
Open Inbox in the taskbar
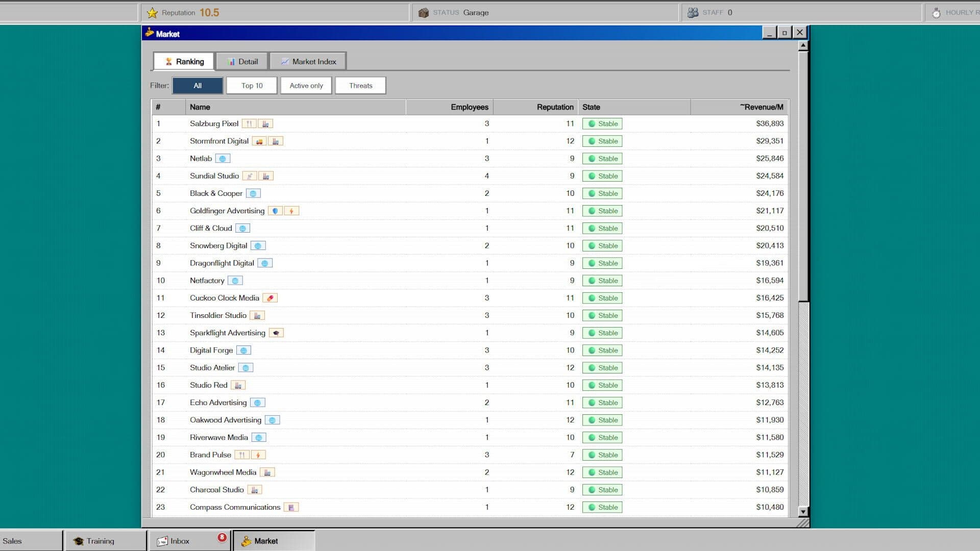tap(189, 541)
